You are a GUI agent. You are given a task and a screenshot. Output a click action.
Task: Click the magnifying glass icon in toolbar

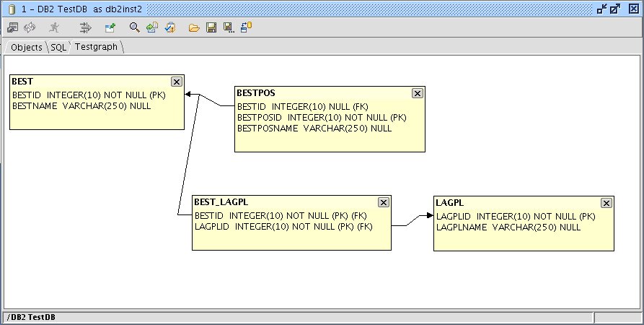(134, 27)
